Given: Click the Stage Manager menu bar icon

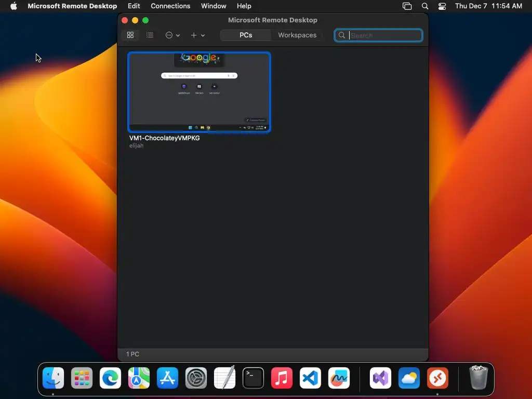Looking at the screenshot, I should (x=407, y=6).
